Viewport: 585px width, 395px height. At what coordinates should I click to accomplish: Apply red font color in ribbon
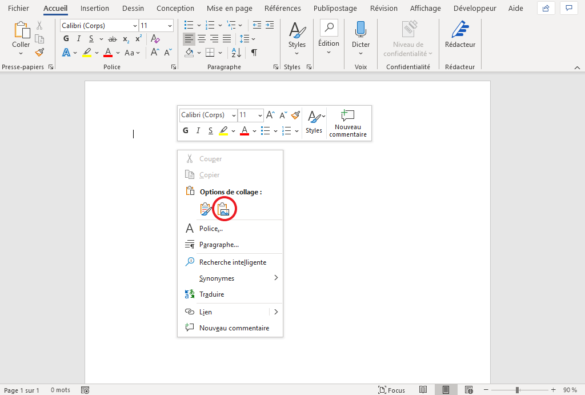(x=108, y=53)
